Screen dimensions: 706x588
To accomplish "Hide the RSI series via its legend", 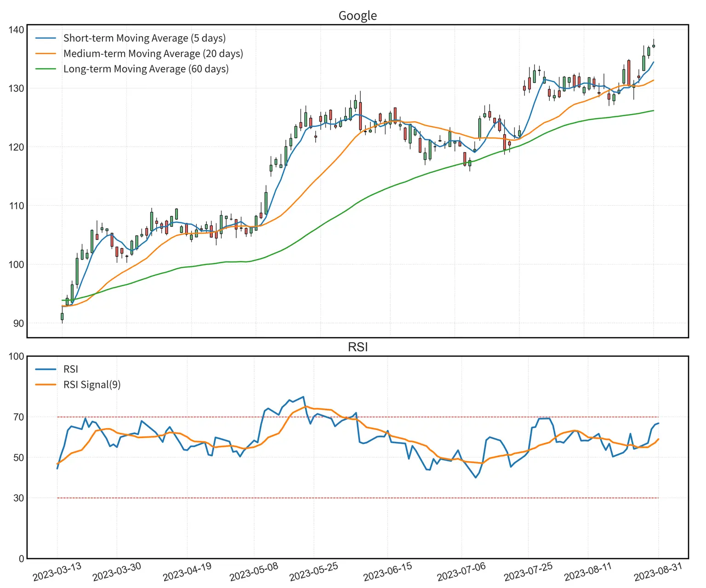I will (71, 369).
